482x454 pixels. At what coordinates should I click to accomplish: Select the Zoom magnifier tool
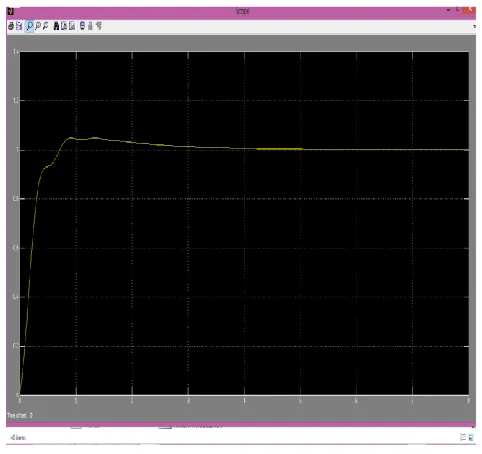(30, 26)
